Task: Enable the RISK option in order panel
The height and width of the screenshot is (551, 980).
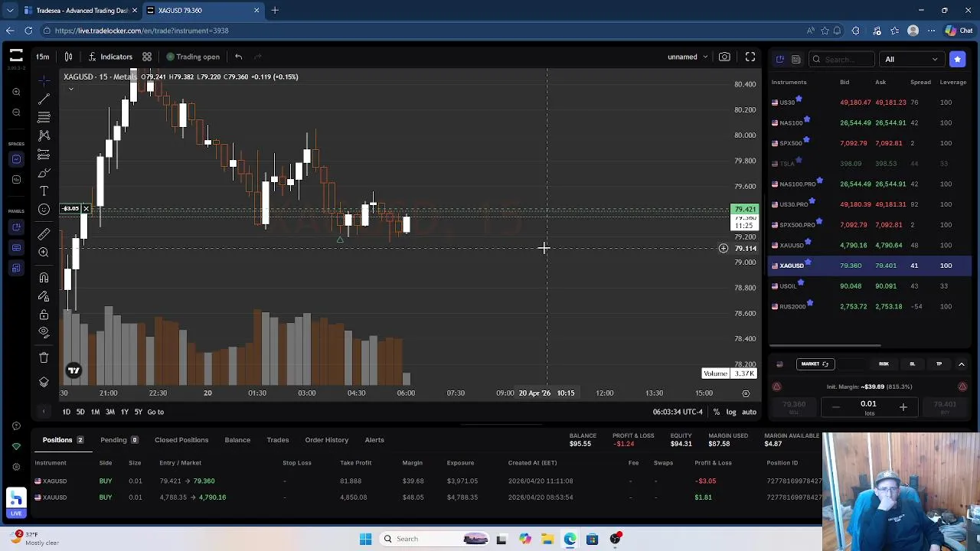Action: click(x=884, y=364)
